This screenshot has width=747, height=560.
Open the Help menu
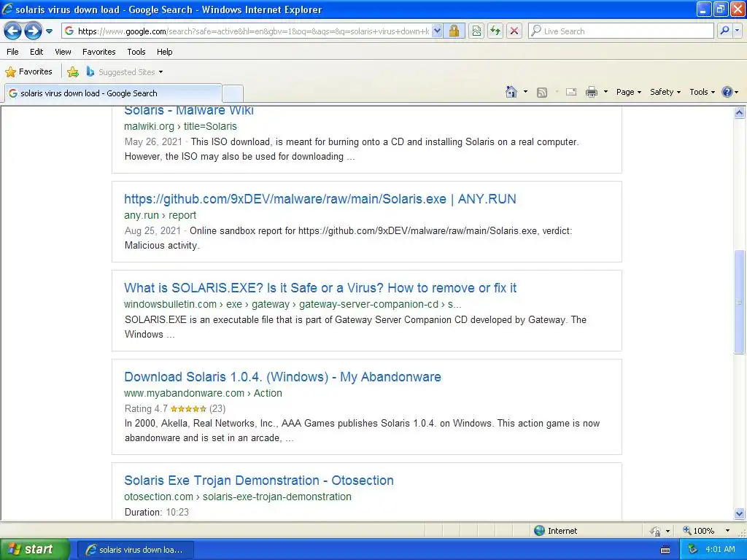[x=164, y=52]
